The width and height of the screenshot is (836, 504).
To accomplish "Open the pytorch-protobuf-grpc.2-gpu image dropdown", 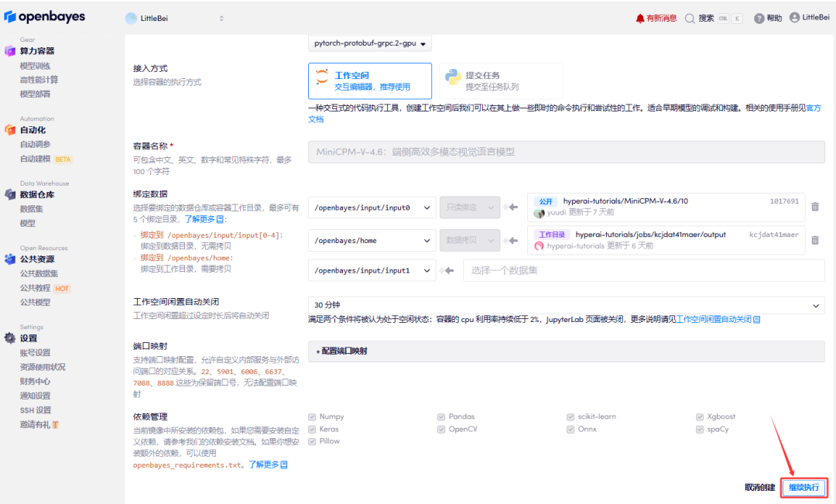I will 370,43.
